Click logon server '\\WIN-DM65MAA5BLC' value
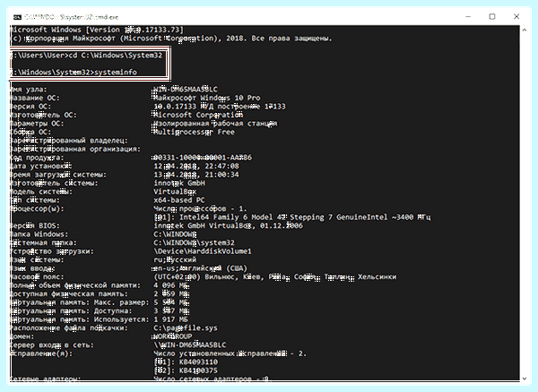Image resolution: width=538 pixels, height=392 pixels. [190, 345]
